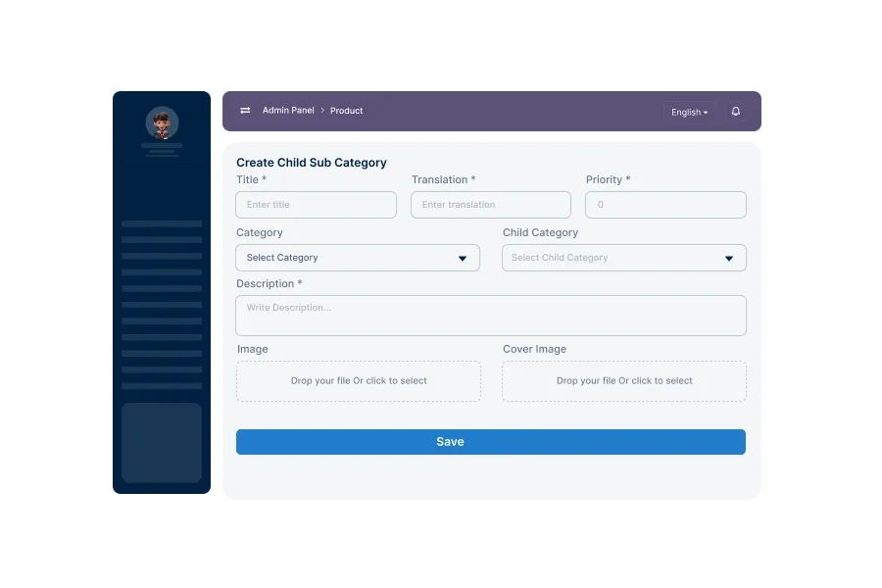Select the Priority number field
The width and height of the screenshot is (882, 588).
tap(665, 205)
